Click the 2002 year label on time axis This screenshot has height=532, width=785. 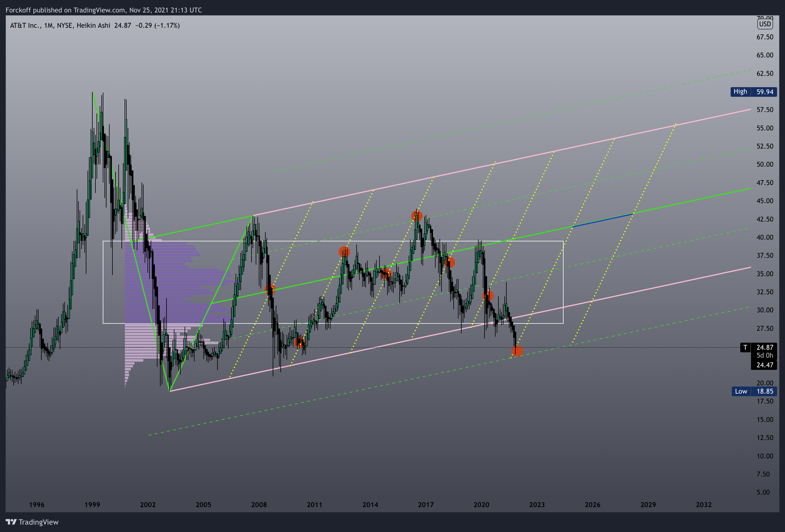coord(148,505)
